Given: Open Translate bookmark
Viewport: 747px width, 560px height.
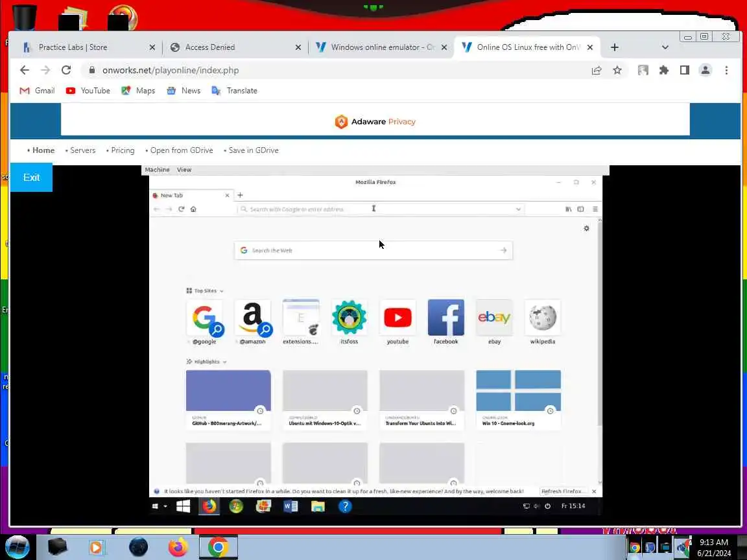Looking at the screenshot, I should pyautogui.click(x=234, y=91).
